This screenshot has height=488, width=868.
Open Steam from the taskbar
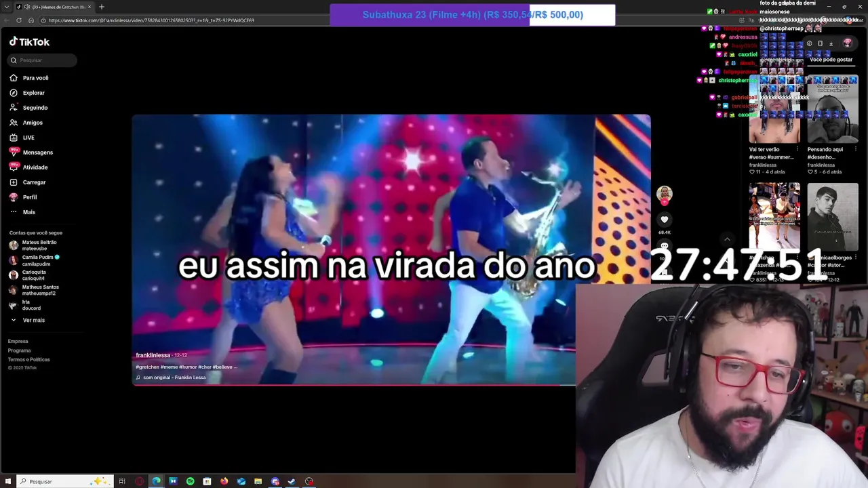click(292, 481)
